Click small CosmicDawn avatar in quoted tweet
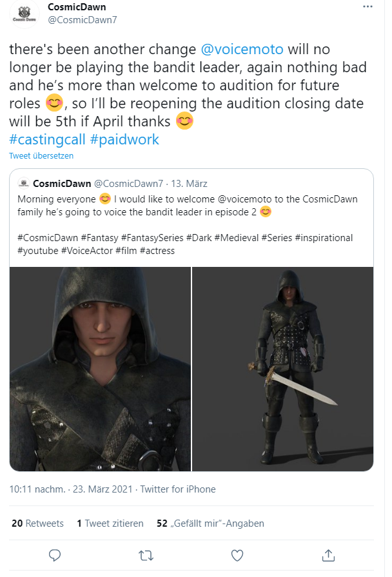Viewport: 392px width, 577px height. click(24, 183)
